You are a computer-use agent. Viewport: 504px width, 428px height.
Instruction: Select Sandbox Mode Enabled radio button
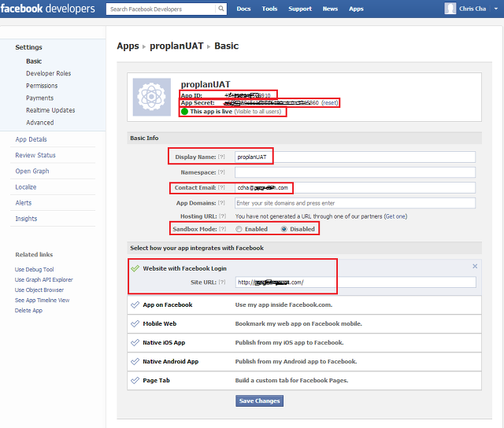click(x=239, y=229)
